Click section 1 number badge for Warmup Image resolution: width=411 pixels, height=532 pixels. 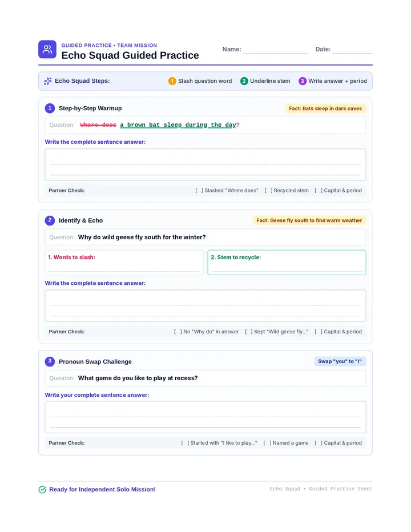point(50,108)
